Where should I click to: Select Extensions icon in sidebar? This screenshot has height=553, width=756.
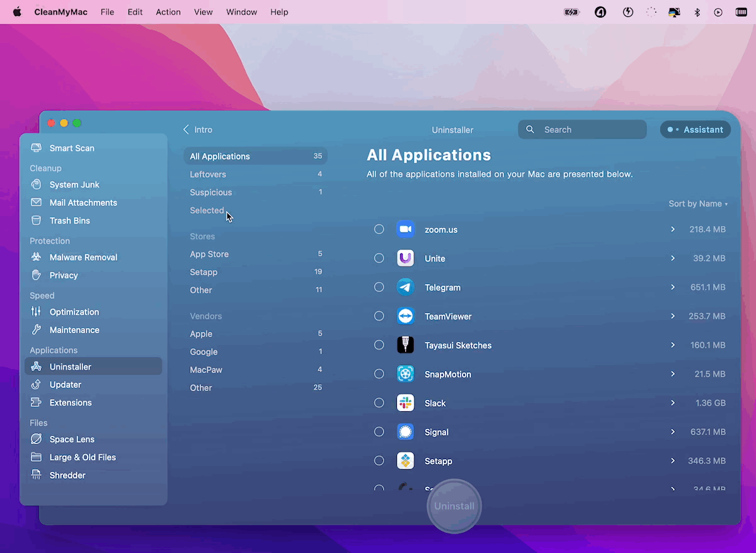click(x=37, y=402)
